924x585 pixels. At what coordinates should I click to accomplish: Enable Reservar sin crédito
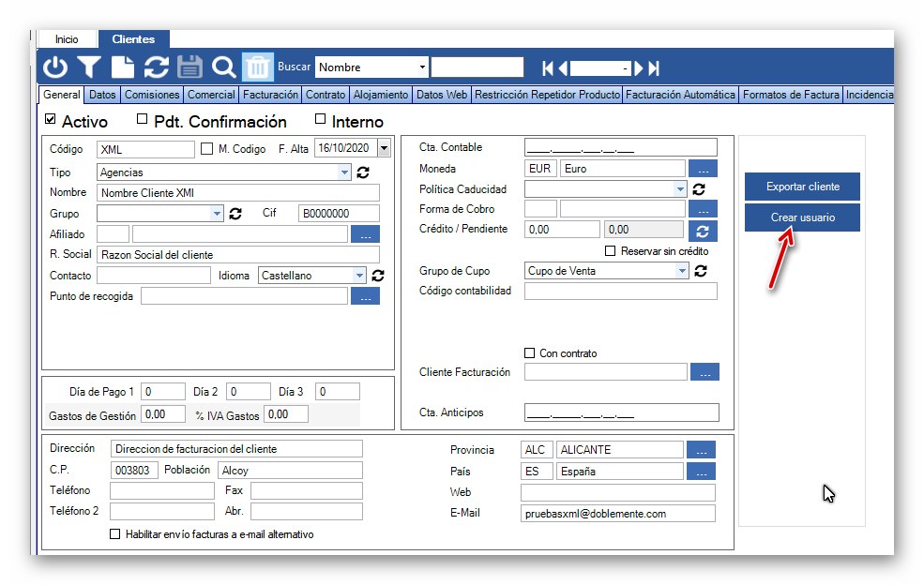[x=611, y=251]
